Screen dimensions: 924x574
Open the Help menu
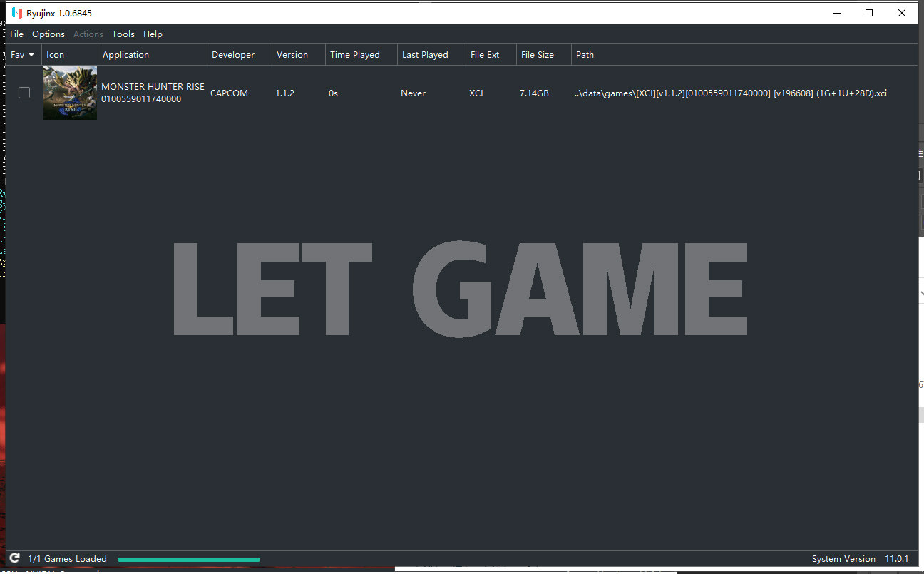[x=153, y=34]
